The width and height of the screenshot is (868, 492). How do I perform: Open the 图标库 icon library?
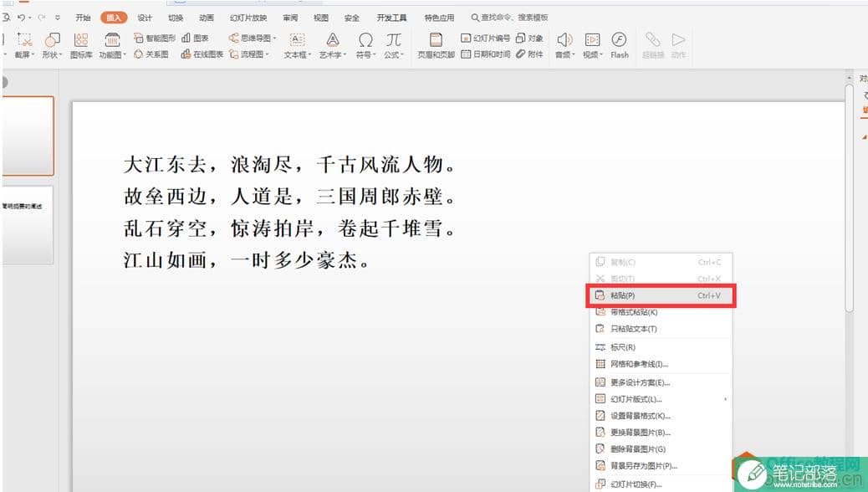point(81,45)
